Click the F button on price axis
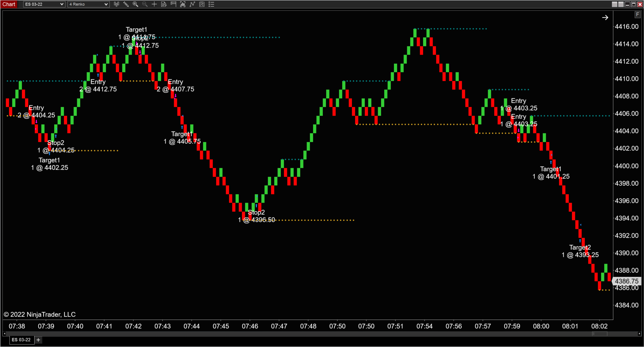This screenshot has height=347, width=644. pyautogui.click(x=638, y=15)
